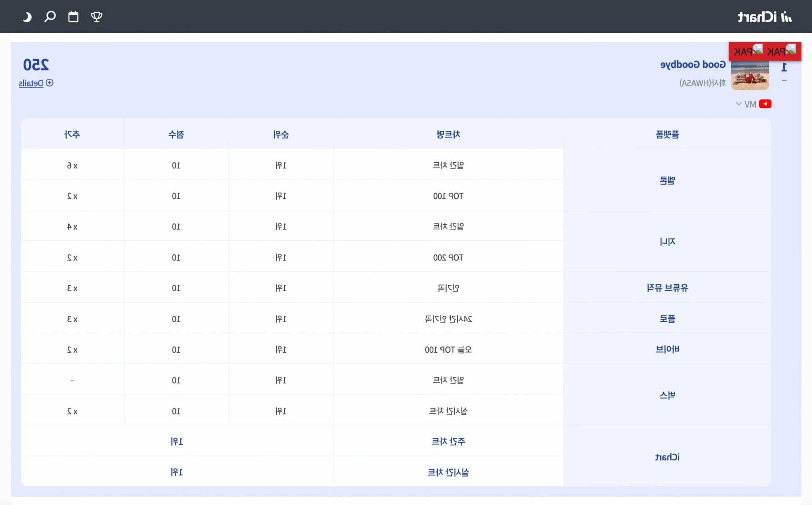The width and height of the screenshot is (812, 505).
Task: Open the 바이브 platform link
Action: coord(667,349)
